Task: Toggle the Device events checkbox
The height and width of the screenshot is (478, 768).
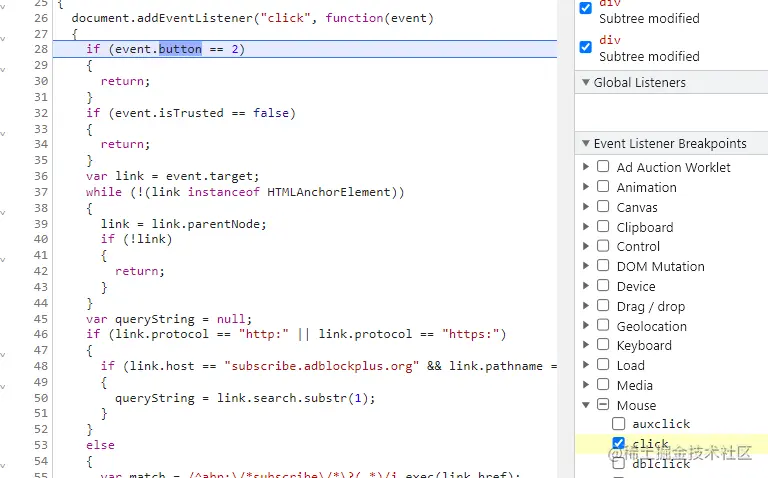Action: point(603,286)
